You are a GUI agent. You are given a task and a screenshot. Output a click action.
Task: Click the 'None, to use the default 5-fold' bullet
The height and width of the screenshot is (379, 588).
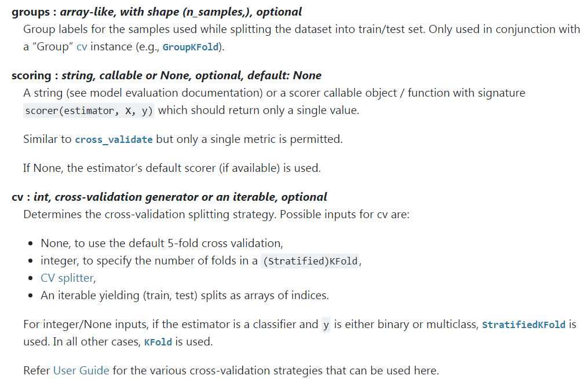(162, 244)
